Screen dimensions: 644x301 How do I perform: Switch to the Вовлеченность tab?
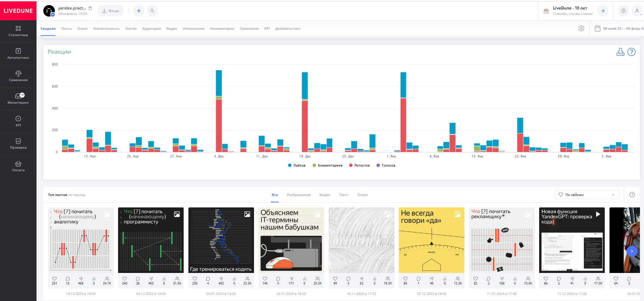click(107, 29)
